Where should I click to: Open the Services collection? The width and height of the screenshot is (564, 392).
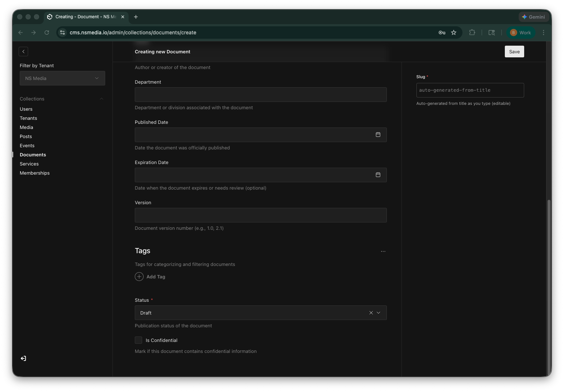tap(29, 164)
